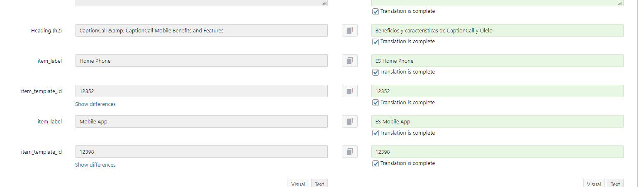Switch to Text tab on translation editor
The width and height of the screenshot is (644, 187).
615,183
